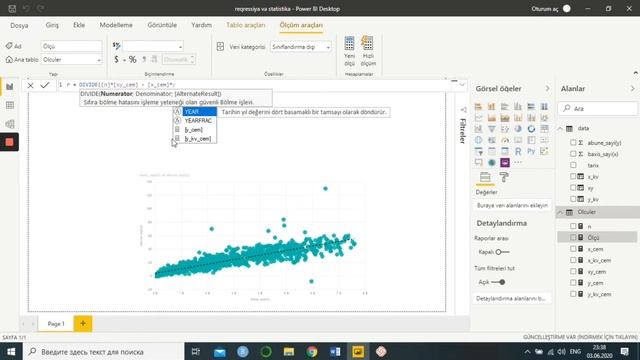Open the Ekle ribbon tab
The height and width of the screenshot is (360, 640).
pos(79,25)
